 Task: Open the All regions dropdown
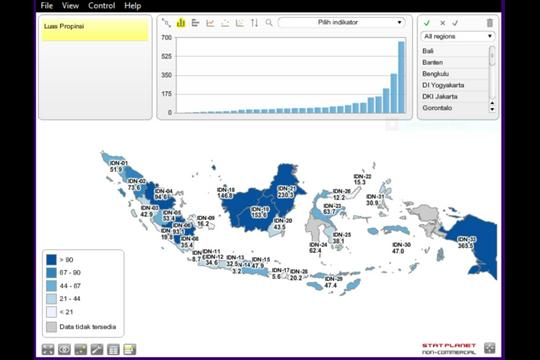click(458, 36)
